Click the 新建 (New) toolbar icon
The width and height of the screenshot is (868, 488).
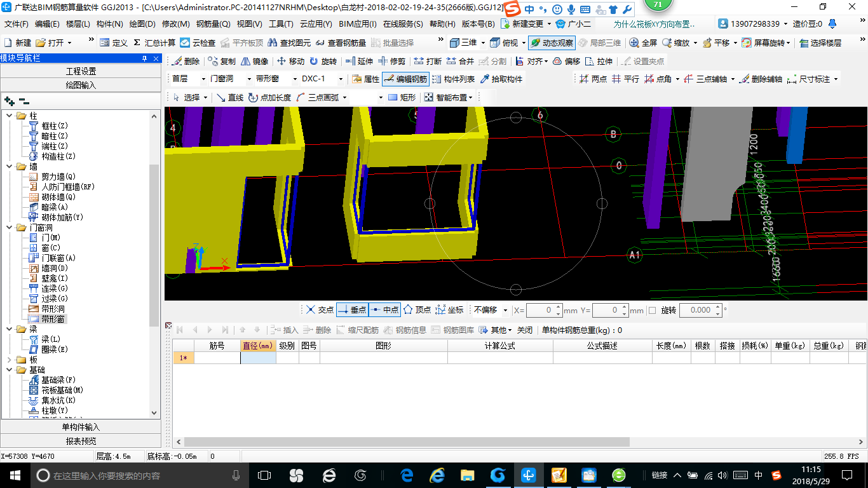point(17,43)
